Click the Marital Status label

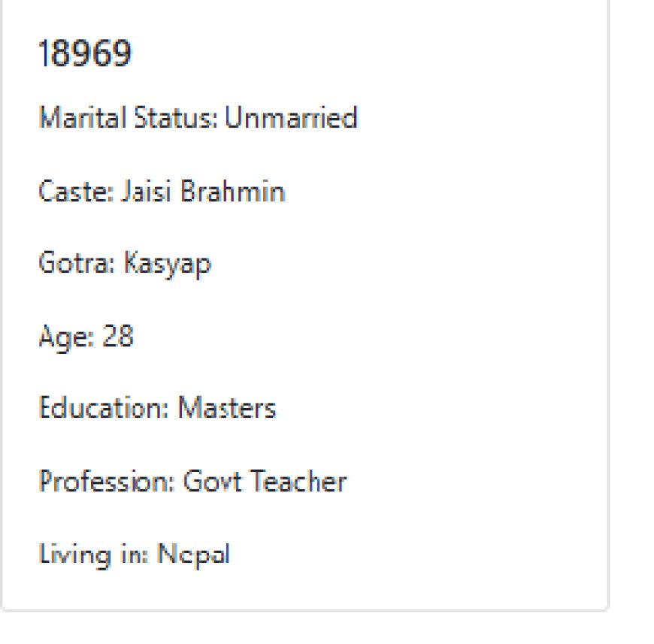[128, 117]
